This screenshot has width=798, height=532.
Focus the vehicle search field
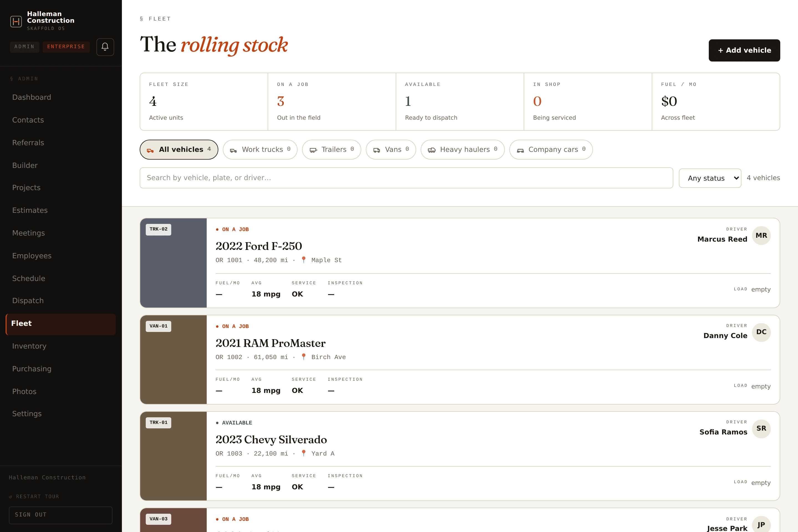(406, 178)
